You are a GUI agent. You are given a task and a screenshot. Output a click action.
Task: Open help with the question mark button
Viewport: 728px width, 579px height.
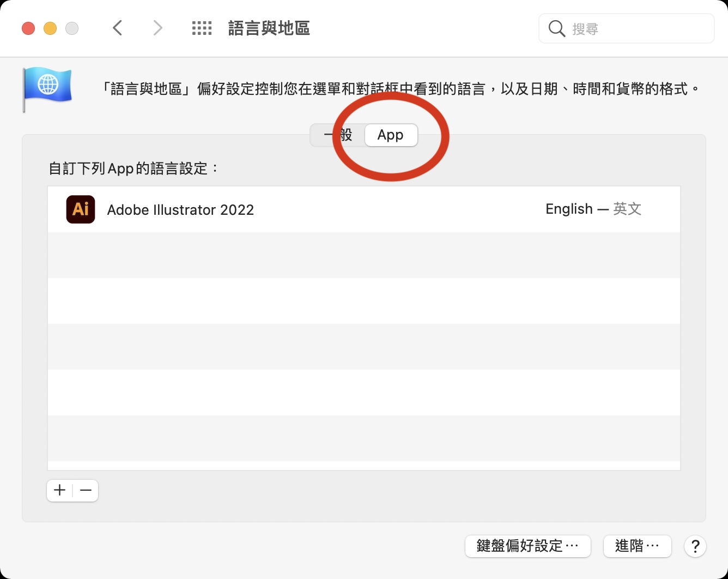695,546
